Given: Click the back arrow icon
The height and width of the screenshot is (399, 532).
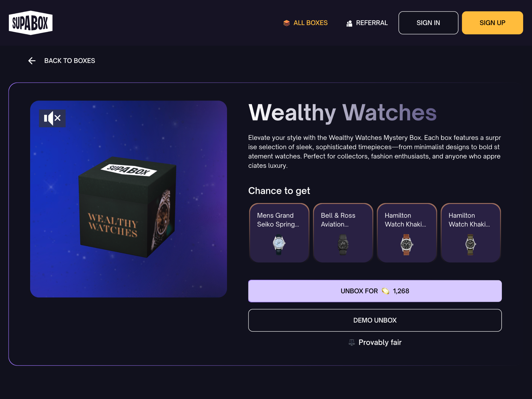Looking at the screenshot, I should [32, 61].
